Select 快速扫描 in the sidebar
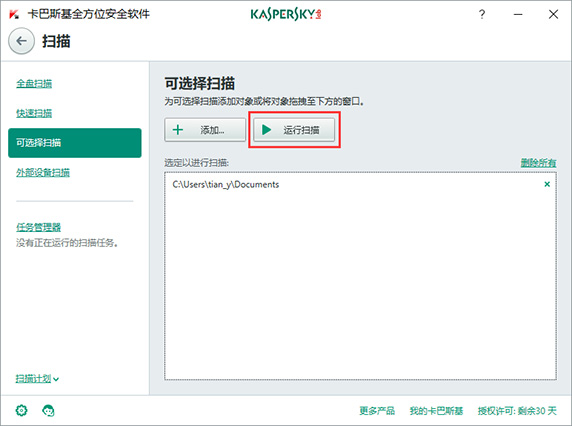The height and width of the screenshot is (426, 572). pyautogui.click(x=34, y=113)
